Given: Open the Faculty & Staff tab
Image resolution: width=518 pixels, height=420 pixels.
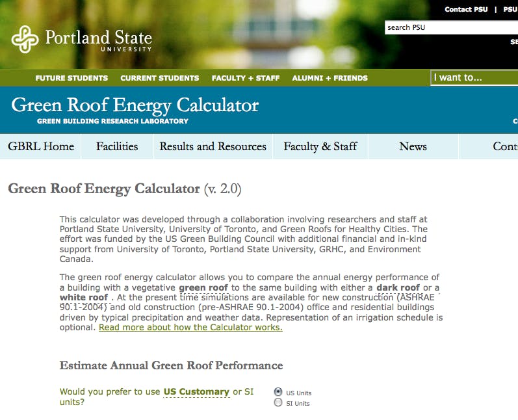Looking at the screenshot, I should tap(320, 146).
